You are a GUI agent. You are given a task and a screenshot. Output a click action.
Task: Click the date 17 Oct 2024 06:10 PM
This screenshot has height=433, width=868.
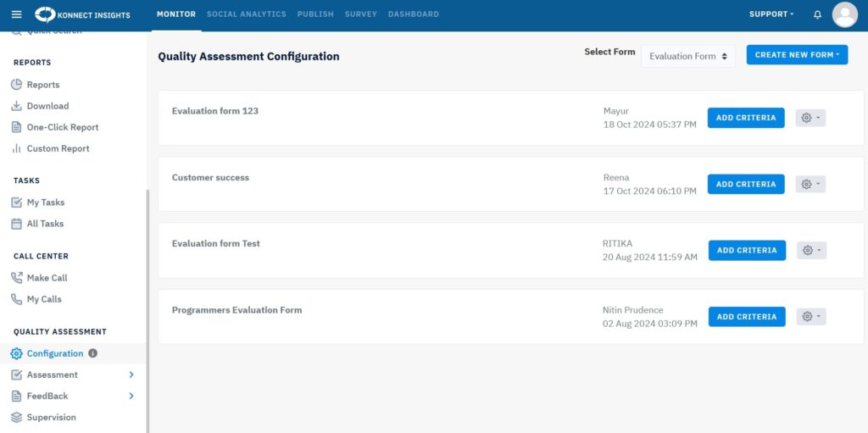tap(650, 192)
